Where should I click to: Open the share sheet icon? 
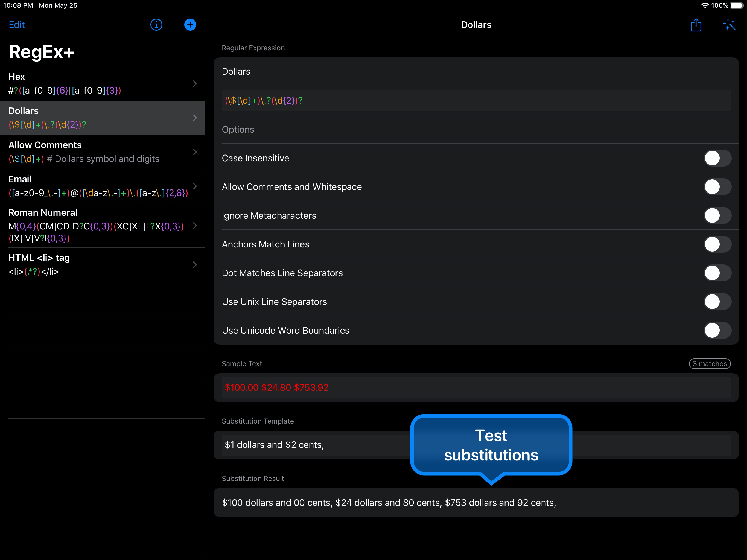pyautogui.click(x=696, y=25)
